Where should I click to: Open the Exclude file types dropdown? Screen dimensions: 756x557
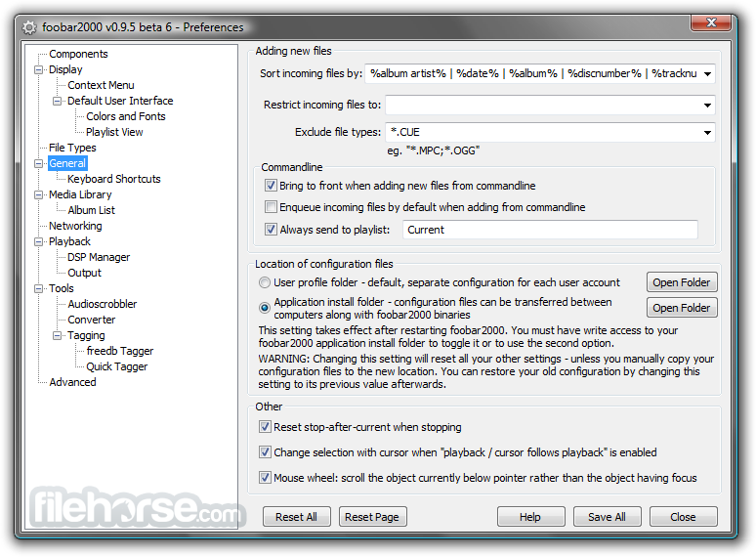[x=706, y=133]
